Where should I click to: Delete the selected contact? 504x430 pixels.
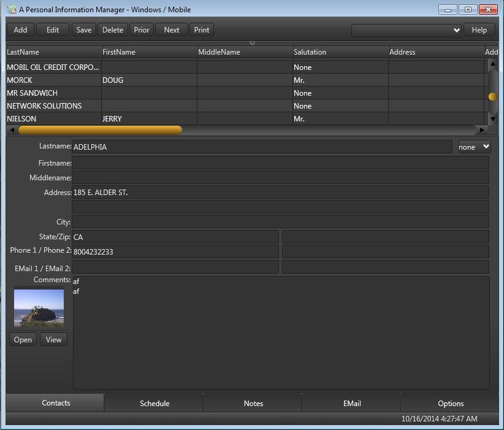tap(112, 30)
